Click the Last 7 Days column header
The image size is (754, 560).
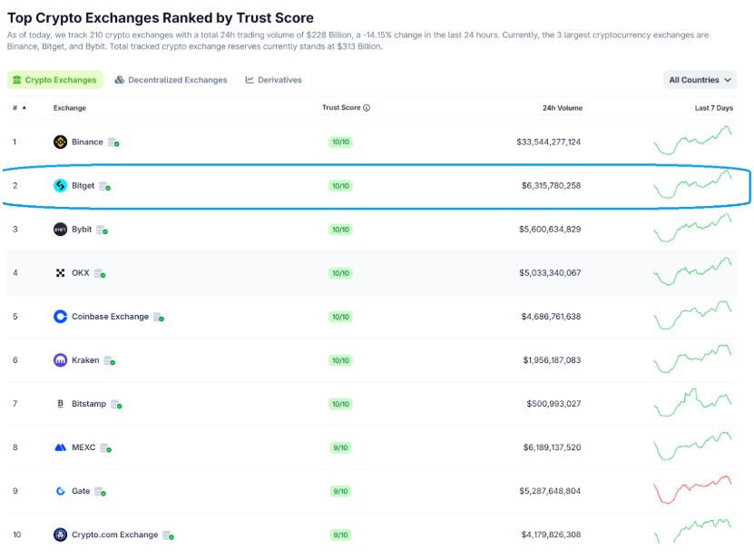pos(713,108)
